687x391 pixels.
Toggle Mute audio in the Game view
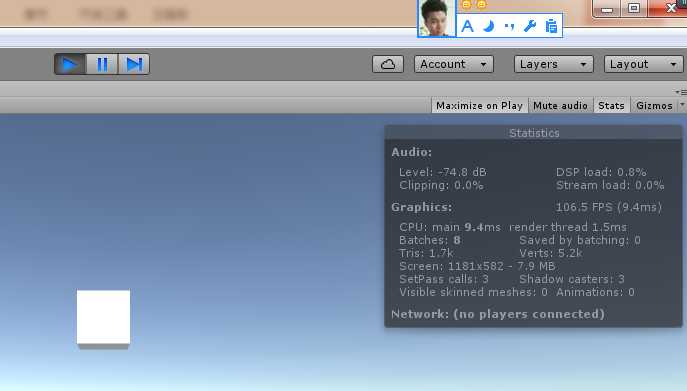560,106
